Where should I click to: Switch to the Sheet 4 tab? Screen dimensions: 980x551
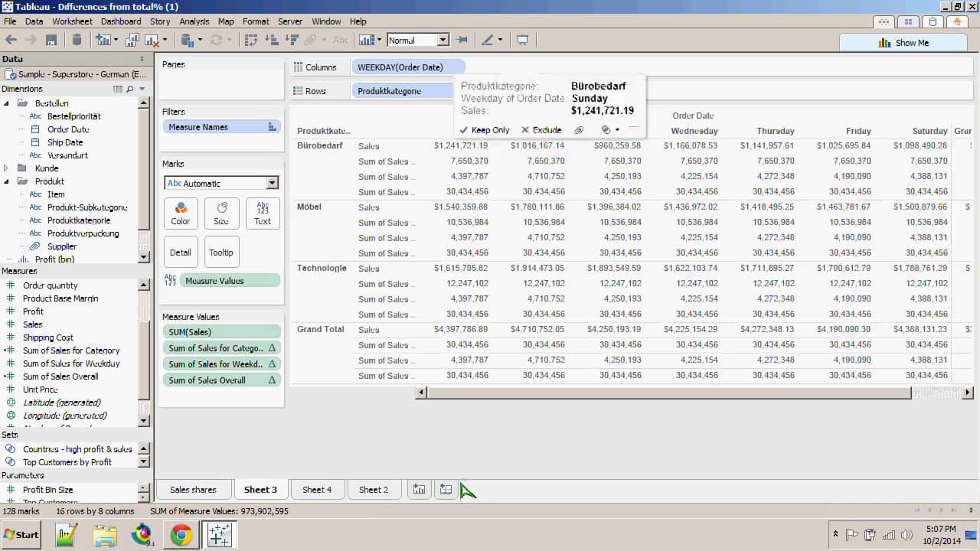(x=317, y=490)
